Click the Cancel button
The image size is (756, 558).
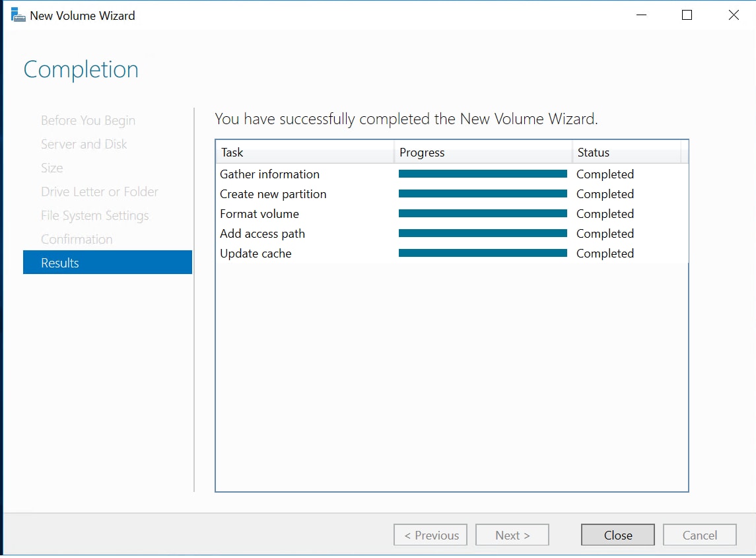tap(699, 535)
